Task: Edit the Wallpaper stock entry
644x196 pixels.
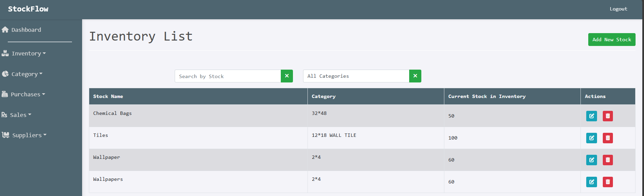Action: [591, 160]
